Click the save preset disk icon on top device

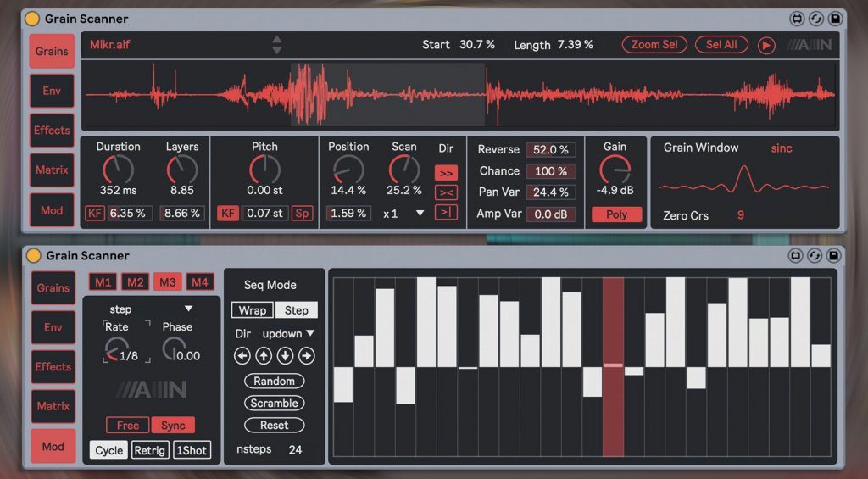pos(835,19)
